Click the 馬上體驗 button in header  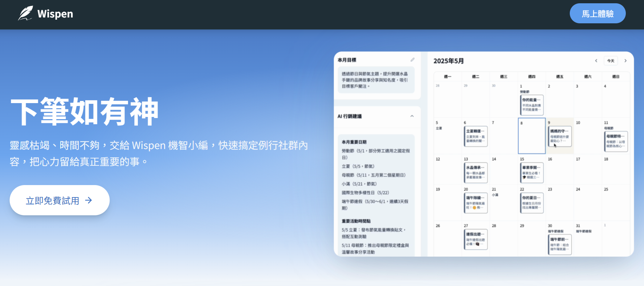pyautogui.click(x=597, y=13)
